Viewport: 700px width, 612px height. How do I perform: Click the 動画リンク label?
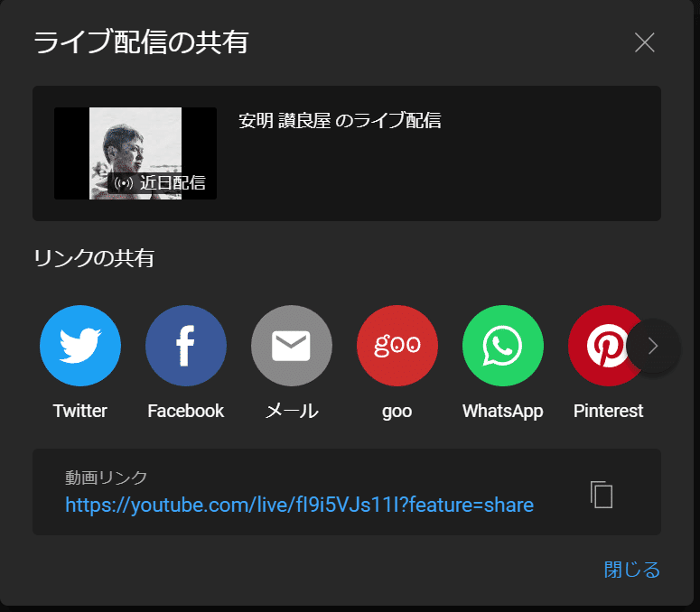pos(106,478)
